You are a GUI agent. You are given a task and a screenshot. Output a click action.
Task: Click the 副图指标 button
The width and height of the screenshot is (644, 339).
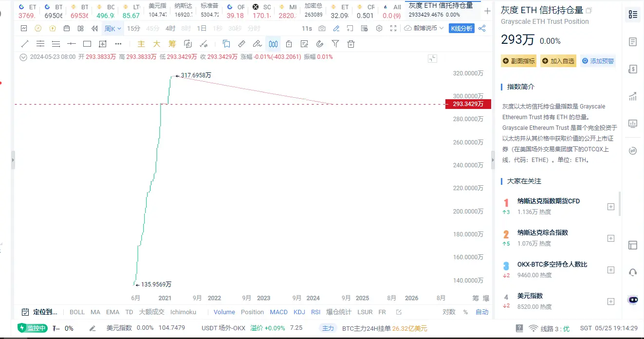518,61
